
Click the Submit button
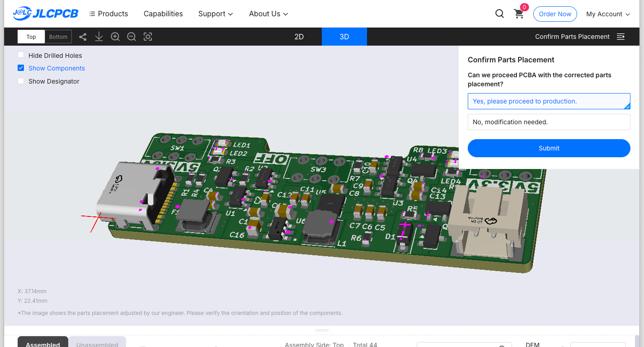(x=549, y=148)
